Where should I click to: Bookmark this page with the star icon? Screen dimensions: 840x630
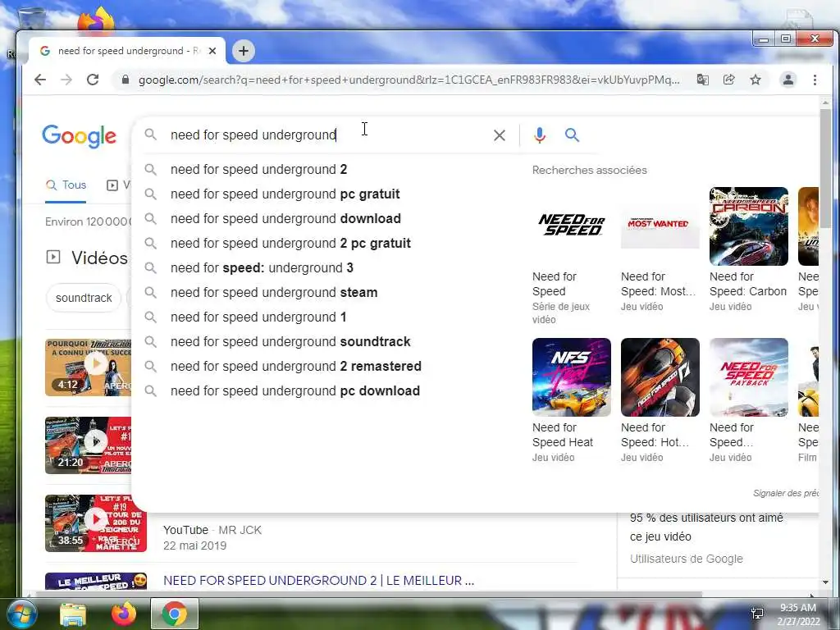click(756, 80)
